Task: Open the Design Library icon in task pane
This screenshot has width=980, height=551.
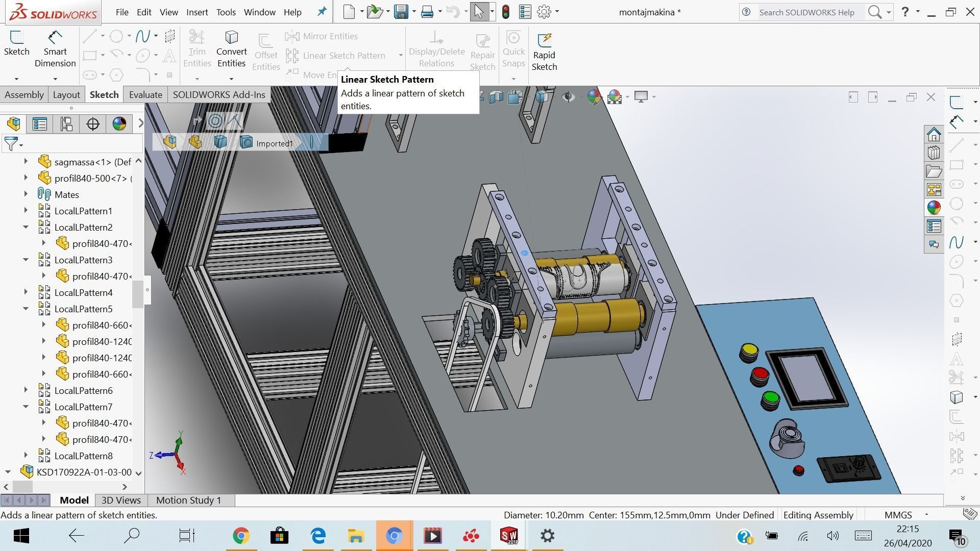Action: click(934, 153)
